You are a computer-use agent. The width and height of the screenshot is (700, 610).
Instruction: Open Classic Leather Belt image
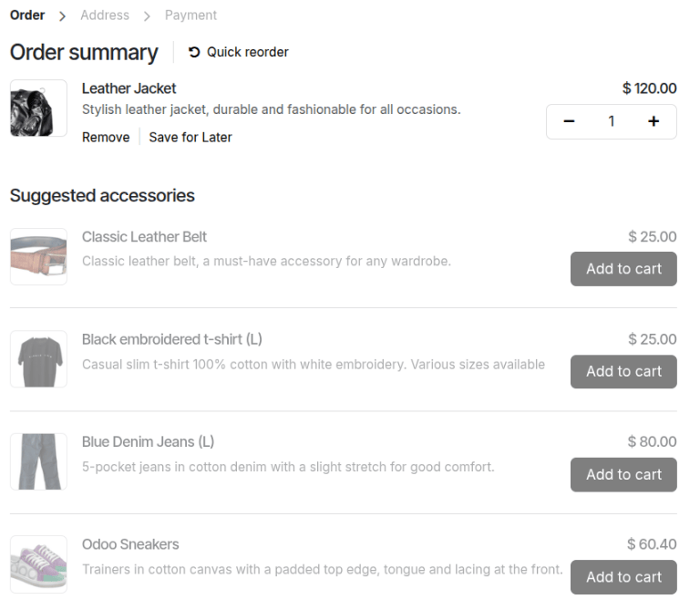(x=38, y=256)
